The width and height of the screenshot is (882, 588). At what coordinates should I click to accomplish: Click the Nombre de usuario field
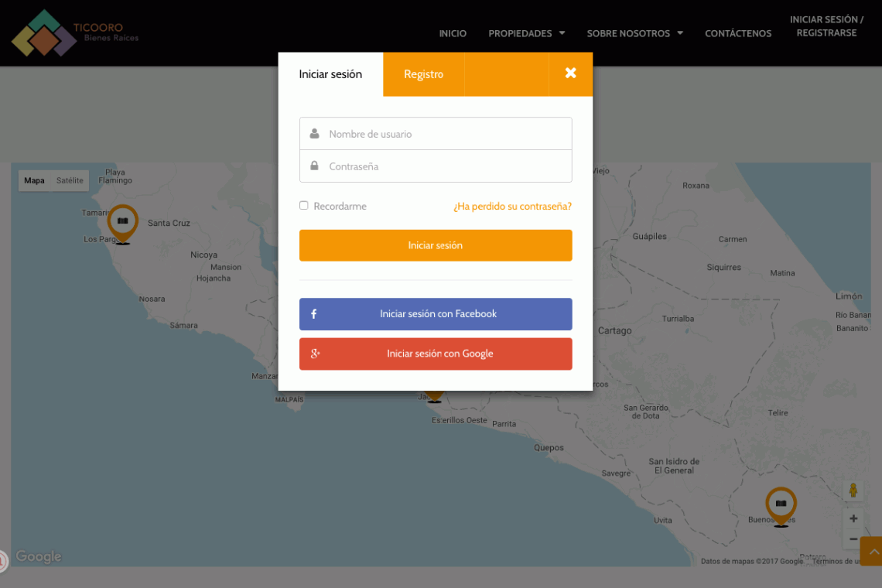coord(445,134)
